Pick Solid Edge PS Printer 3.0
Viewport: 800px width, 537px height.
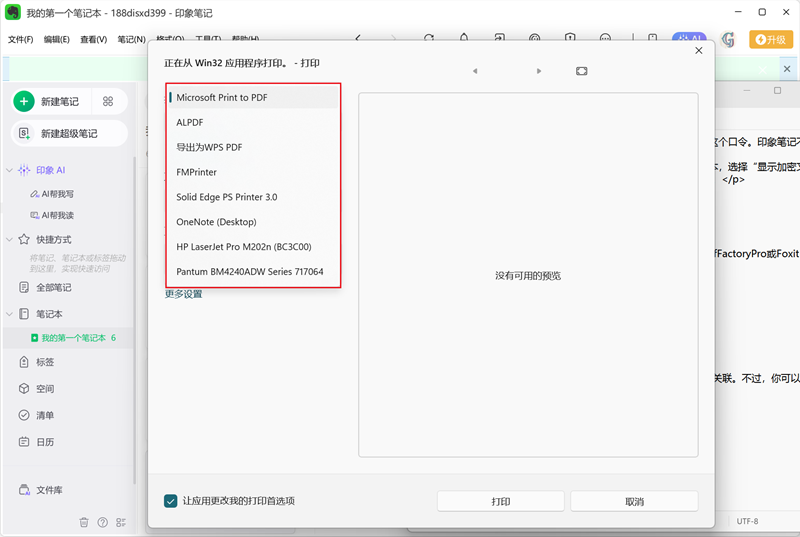pos(253,197)
